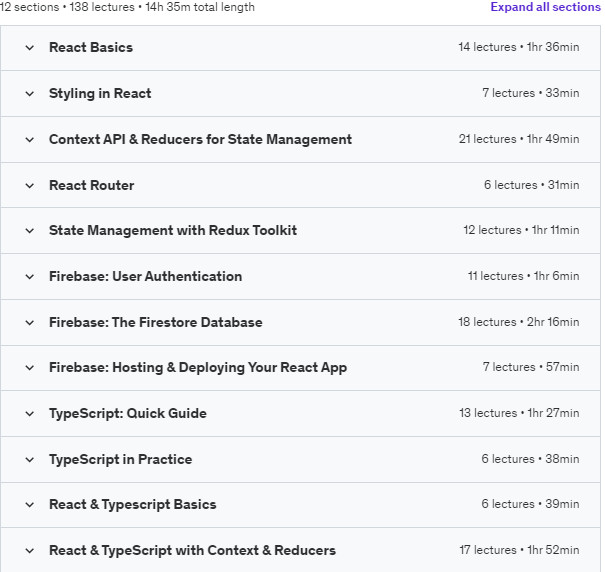605x572 pixels.
Task: Select the React Router title
Action: click(x=91, y=185)
